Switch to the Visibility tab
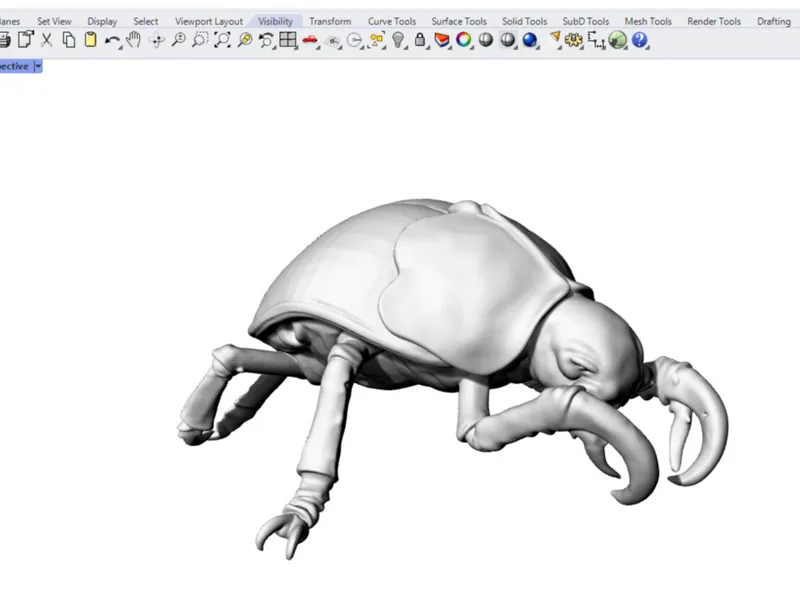The height and width of the screenshot is (600, 800). pyautogui.click(x=276, y=21)
